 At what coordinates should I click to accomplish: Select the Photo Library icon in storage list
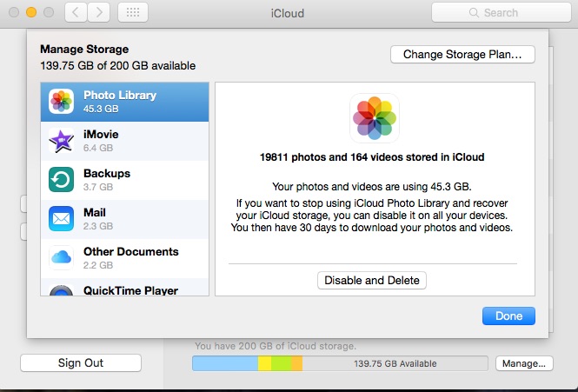[61, 101]
